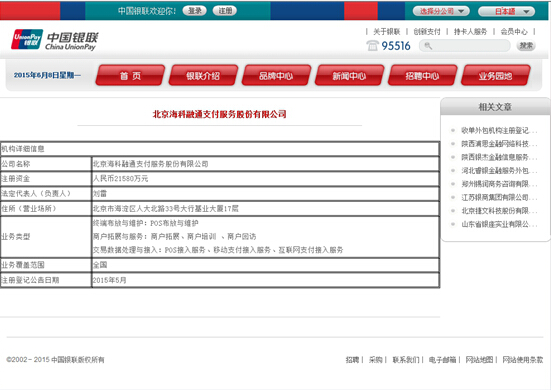Open the 选择分公司 dropdown
This screenshot has height=390, width=558.
pos(441,11)
